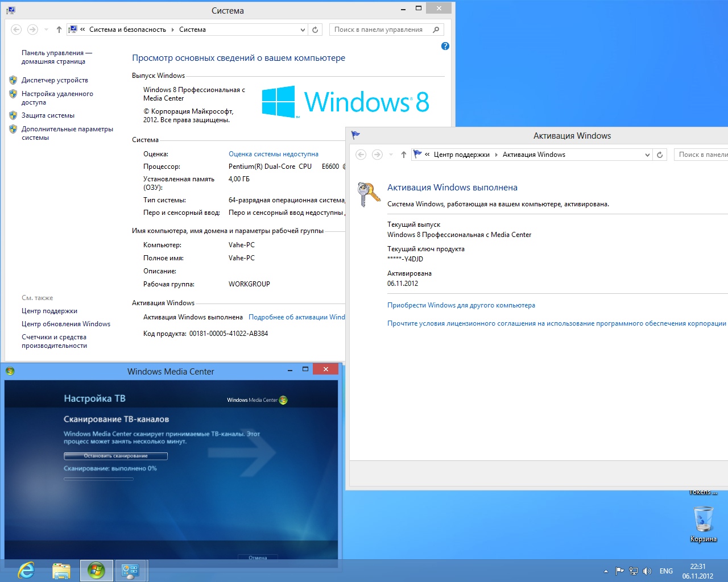This screenshot has height=582, width=728.
Task: Click product key text *****-Y4DJD
Action: tap(405, 259)
